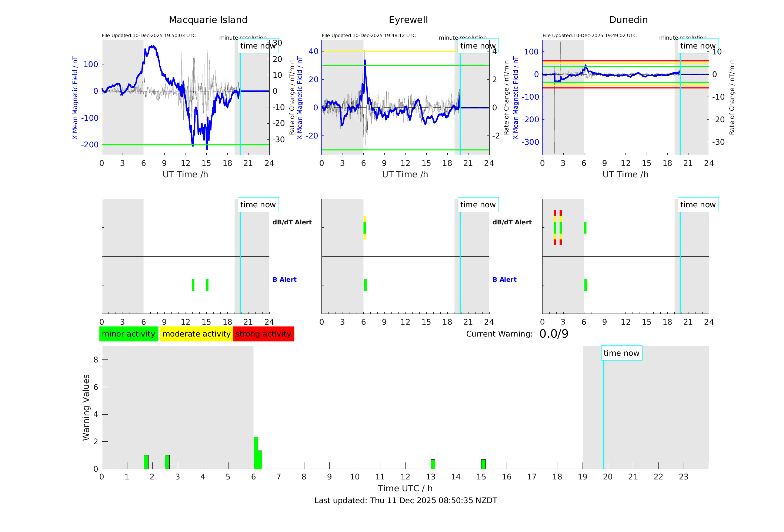
Task: Click the time now label on the Macquarie Island field plot
Action: click(x=258, y=46)
